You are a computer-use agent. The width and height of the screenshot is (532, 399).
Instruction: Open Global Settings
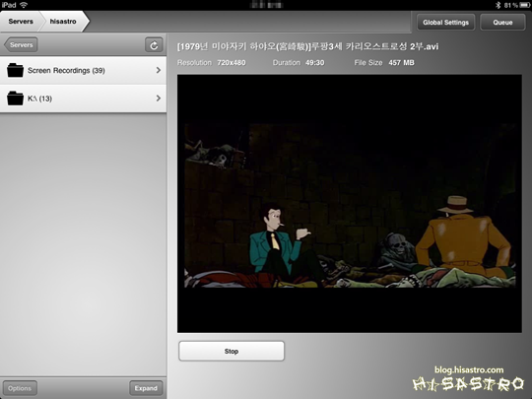tap(445, 23)
